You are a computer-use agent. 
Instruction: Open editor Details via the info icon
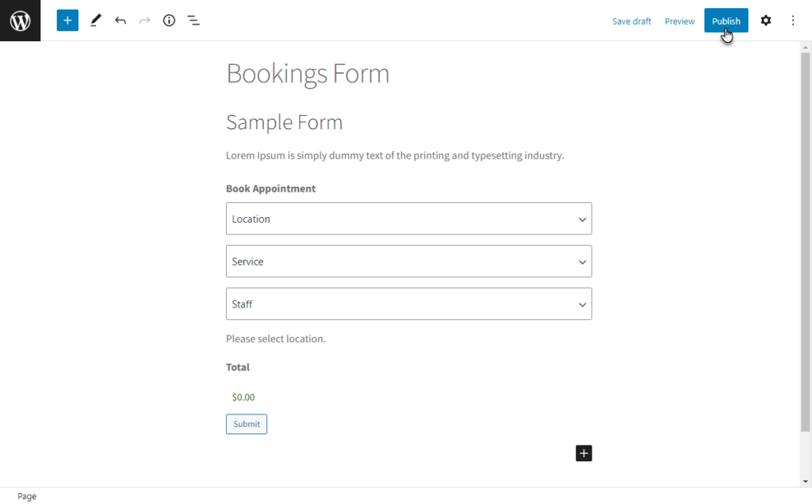pyautogui.click(x=168, y=20)
